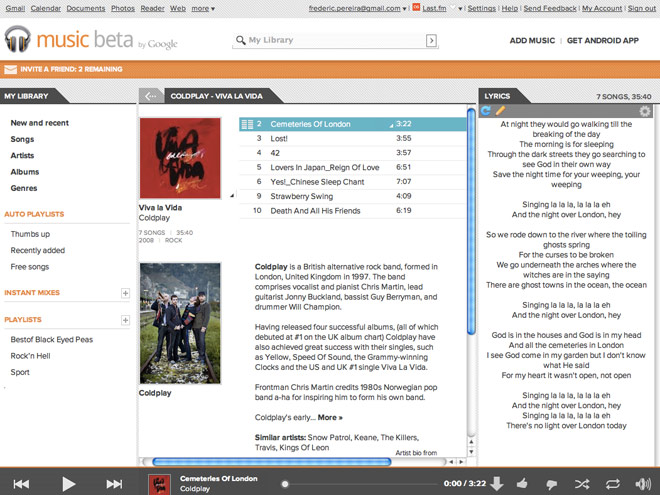Open the Coldplay band photo
This screenshot has height=495, width=660.
click(x=180, y=323)
